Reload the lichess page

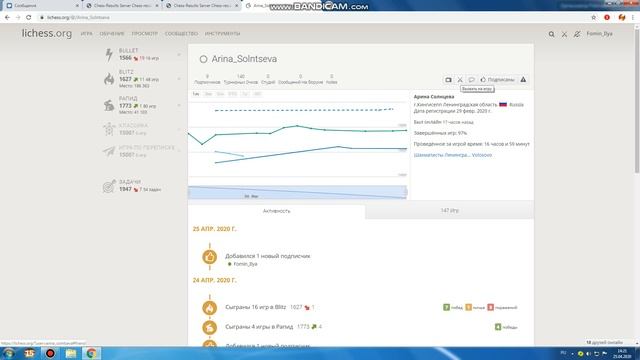point(29,18)
